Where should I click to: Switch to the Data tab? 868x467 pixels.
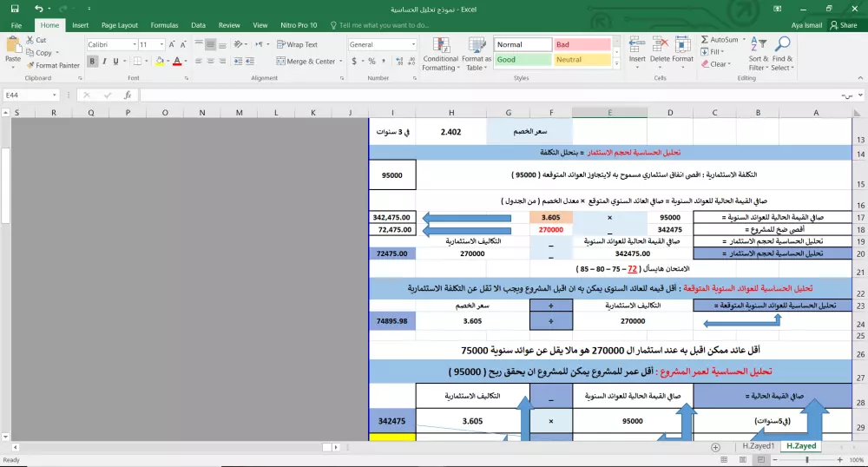(198, 25)
